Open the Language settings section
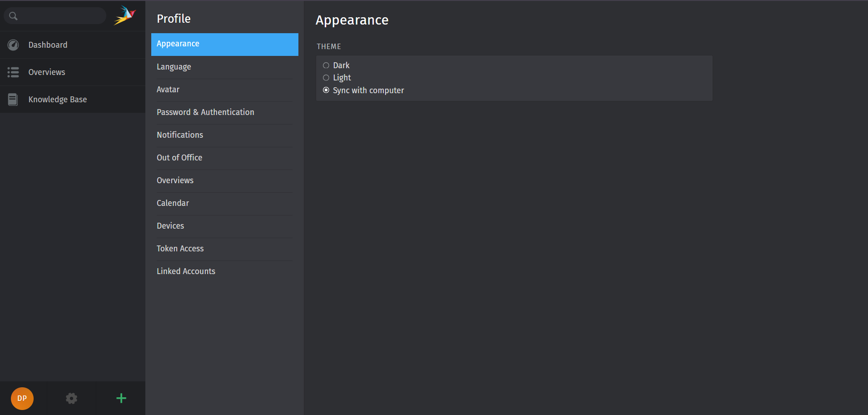Image resolution: width=868 pixels, height=415 pixels. point(174,66)
